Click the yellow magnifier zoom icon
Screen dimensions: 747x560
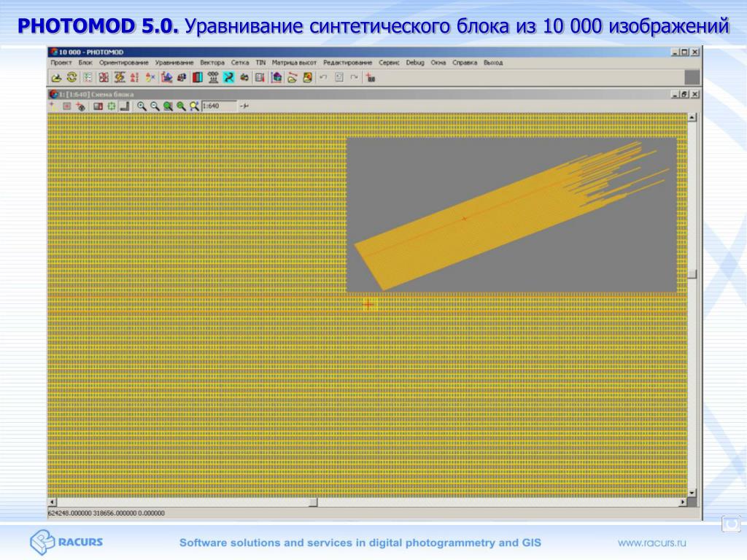click(x=194, y=106)
